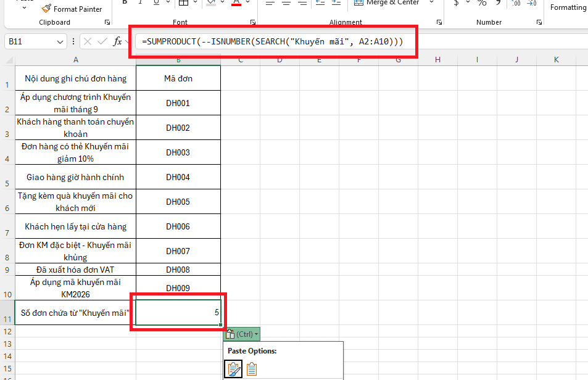This screenshot has width=588, height=380.
Task: Select the 'Đơn KM đặc biệt' note cell
Action: (75, 251)
